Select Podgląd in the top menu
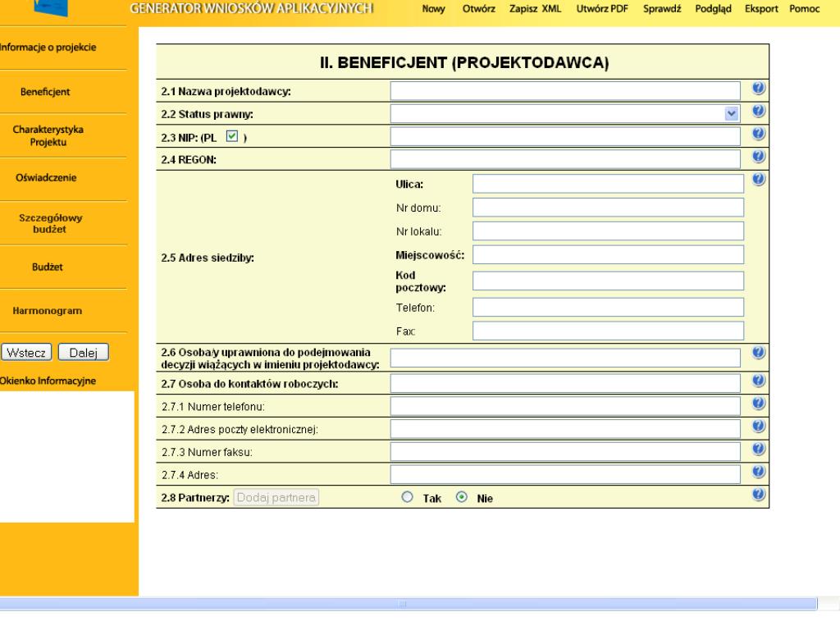840x630 pixels. point(713,9)
